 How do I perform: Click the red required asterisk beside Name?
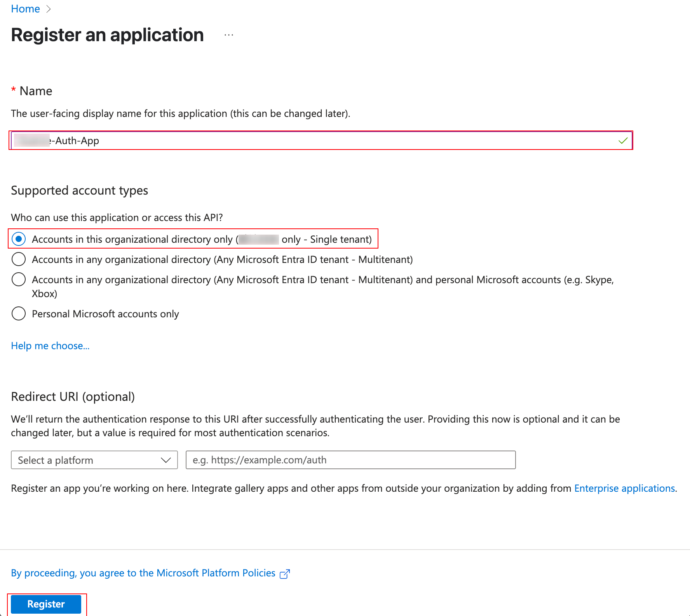pyautogui.click(x=14, y=90)
